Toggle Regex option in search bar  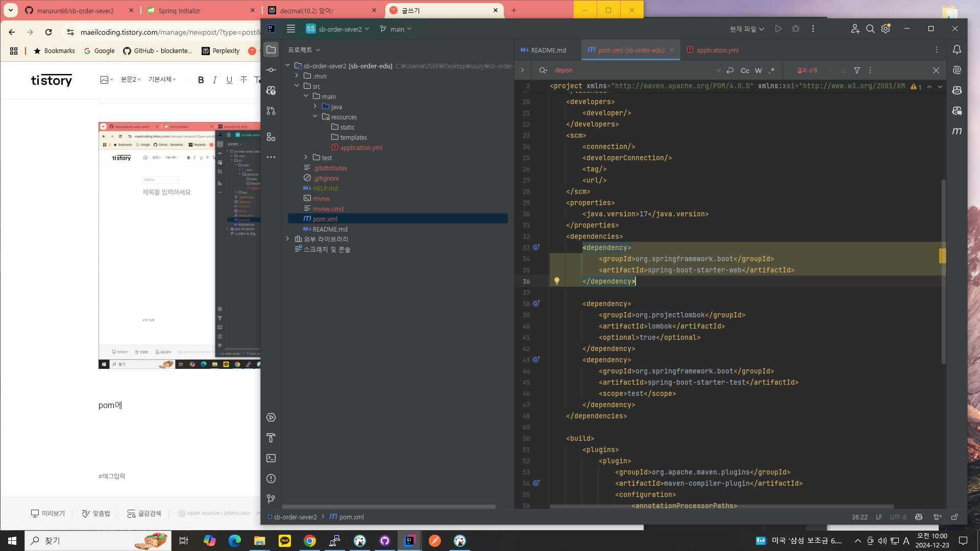[772, 70]
